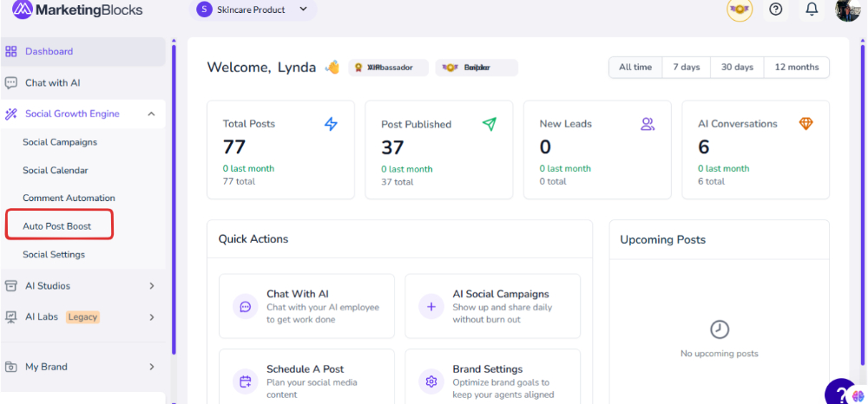Click the user profile avatar
This screenshot has height=404, width=868.
pos(847,10)
